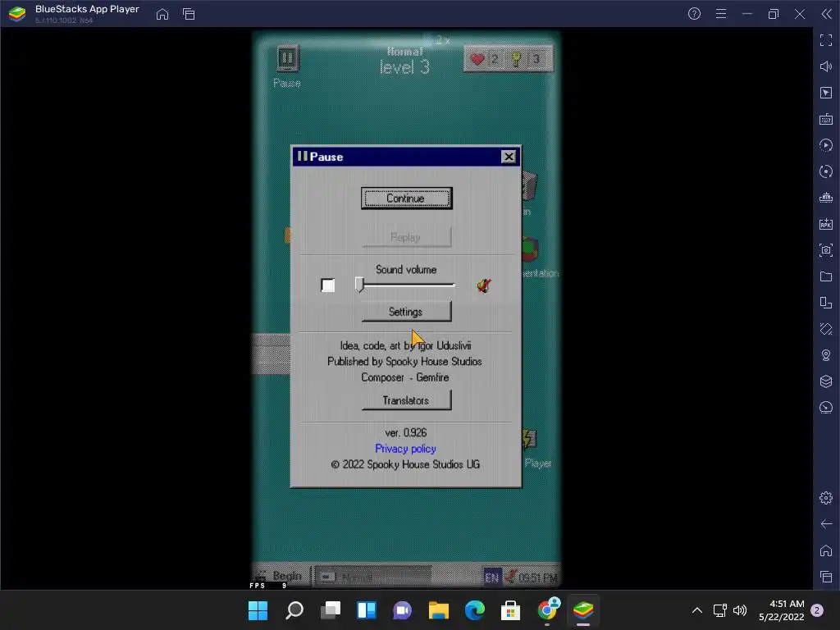Click the shake device sidebar icon
Screen dimensions: 840x630
826,329
